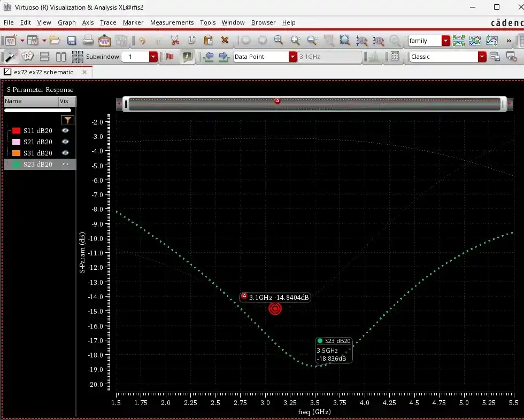
Task: Close the ex72 schematic tab
Action: click(84, 72)
